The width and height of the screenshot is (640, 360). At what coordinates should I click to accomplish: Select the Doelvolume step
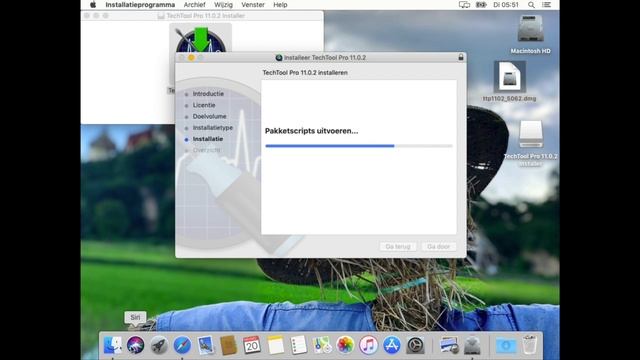[209, 116]
